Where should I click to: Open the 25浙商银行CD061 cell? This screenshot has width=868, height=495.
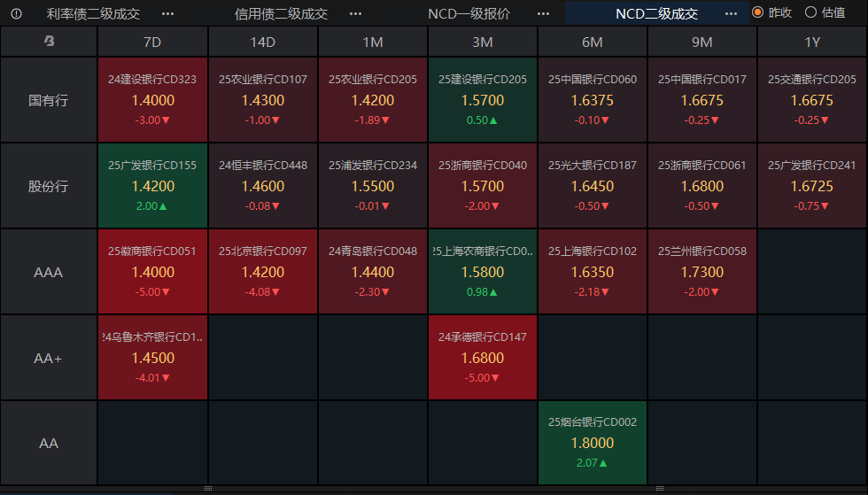[701, 185]
